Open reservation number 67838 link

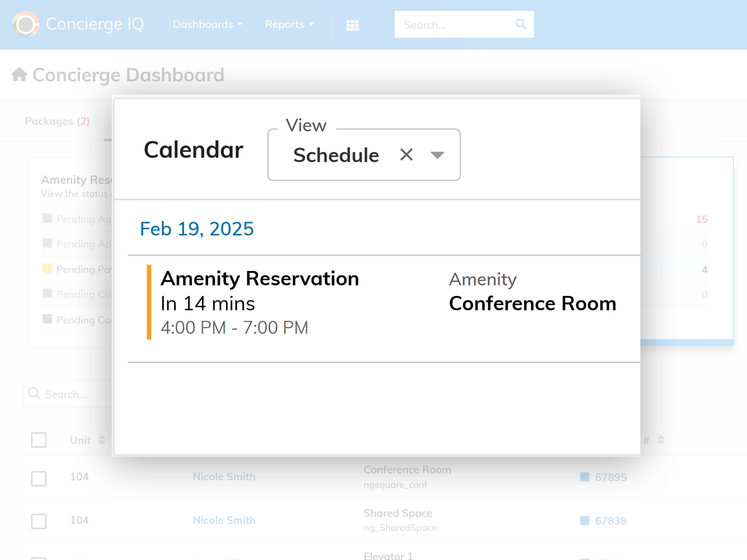(x=610, y=521)
